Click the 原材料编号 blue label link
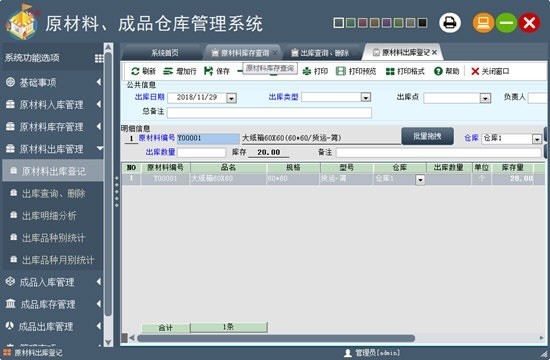This screenshot has width=550, height=360. (x=156, y=138)
